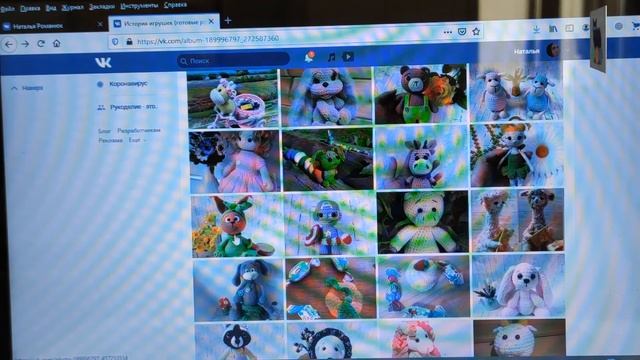Open the striped caterpillar toy photo
Viewport: 640px width, 360px height.
328,159
